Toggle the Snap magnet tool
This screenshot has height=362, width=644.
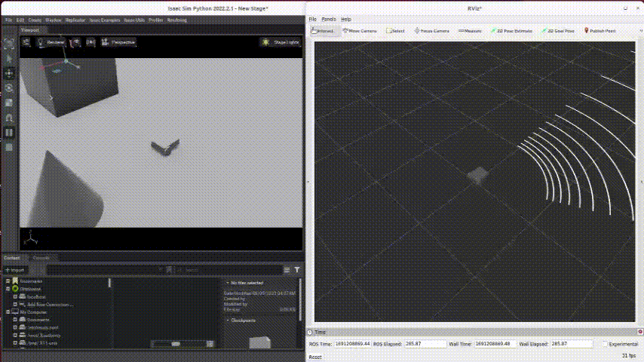[x=8, y=118]
